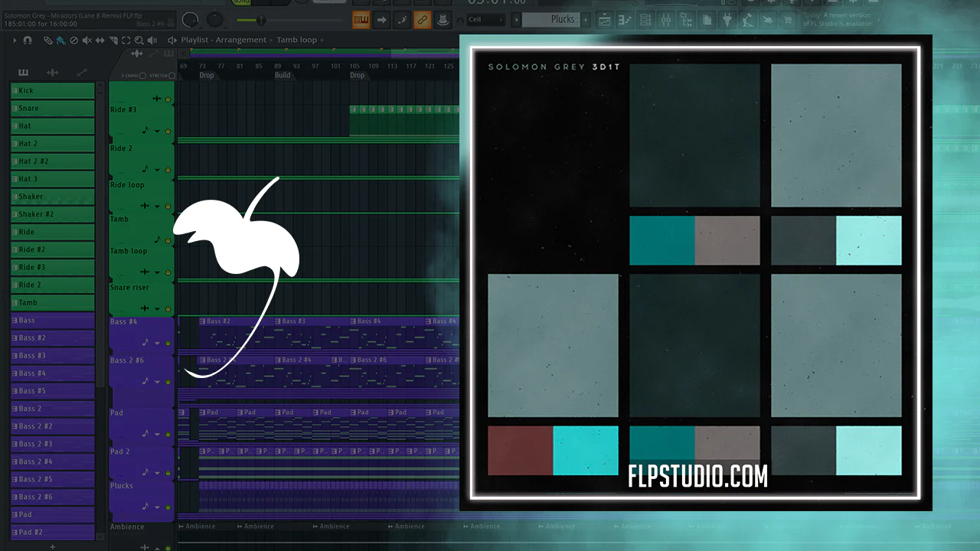Click the Tamb loop breadcrumb
Viewport: 980px width, 551px height.
296,40
